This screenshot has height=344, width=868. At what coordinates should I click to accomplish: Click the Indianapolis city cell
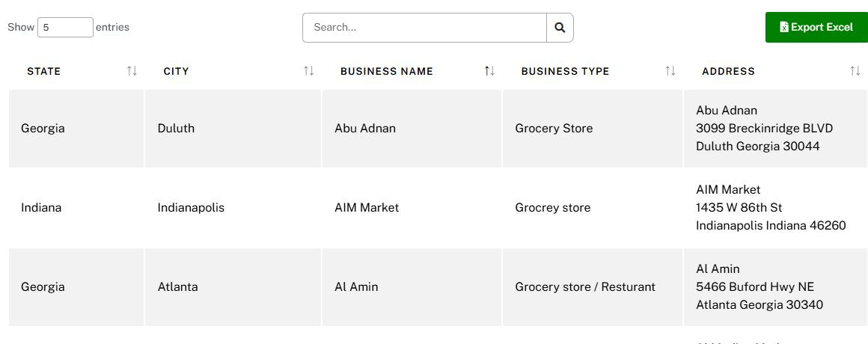pyautogui.click(x=191, y=208)
